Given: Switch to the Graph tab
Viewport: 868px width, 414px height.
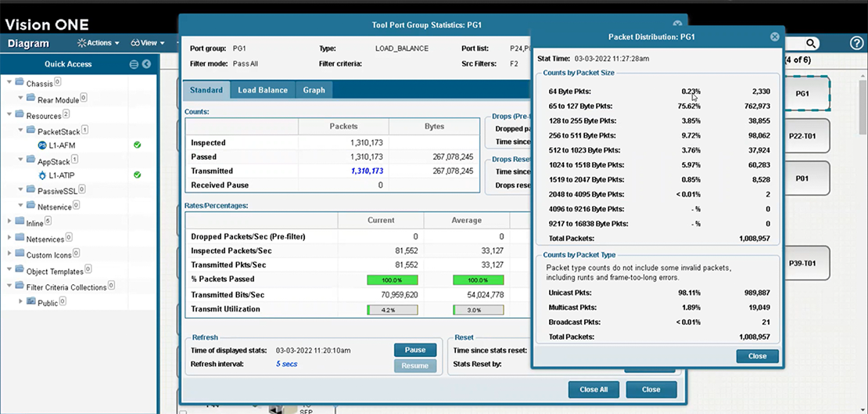Looking at the screenshot, I should coord(314,90).
